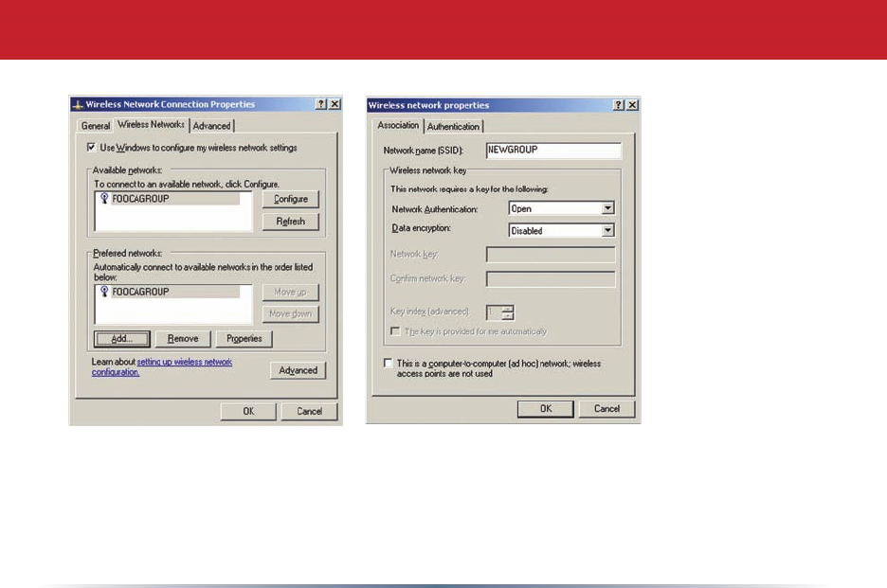Click help icon in Wireless network properties title bar
The height and width of the screenshot is (588, 887).
[619, 105]
